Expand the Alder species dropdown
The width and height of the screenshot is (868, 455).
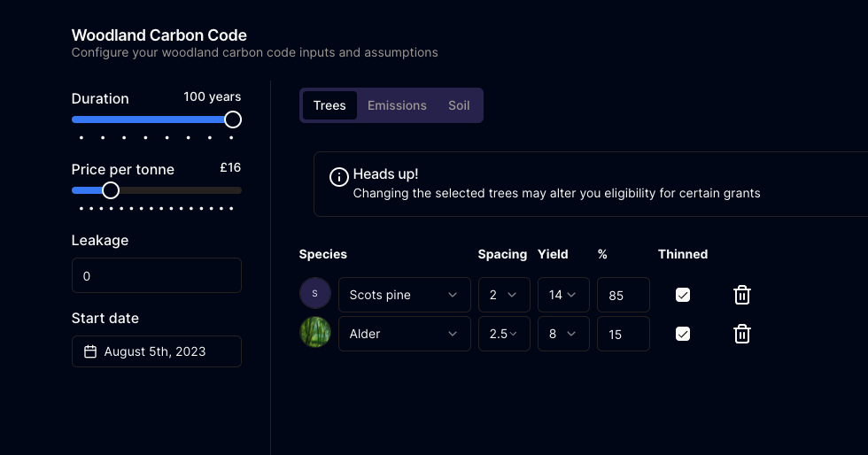pos(405,334)
